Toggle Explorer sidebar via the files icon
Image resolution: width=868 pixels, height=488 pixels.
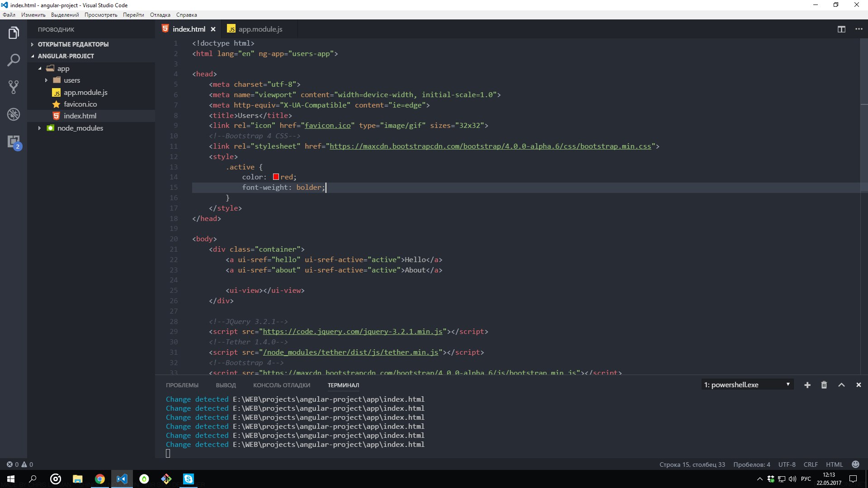pyautogui.click(x=14, y=33)
